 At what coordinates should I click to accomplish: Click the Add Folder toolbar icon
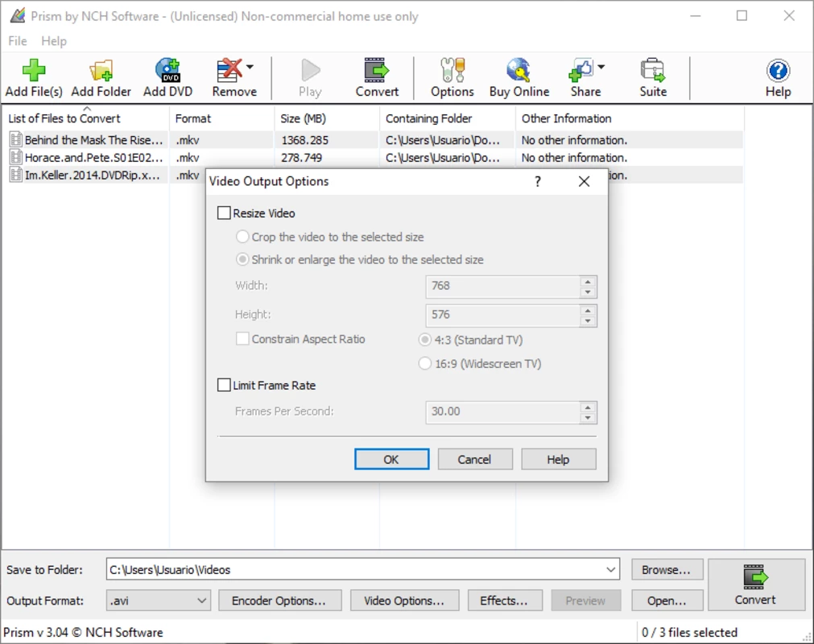101,78
